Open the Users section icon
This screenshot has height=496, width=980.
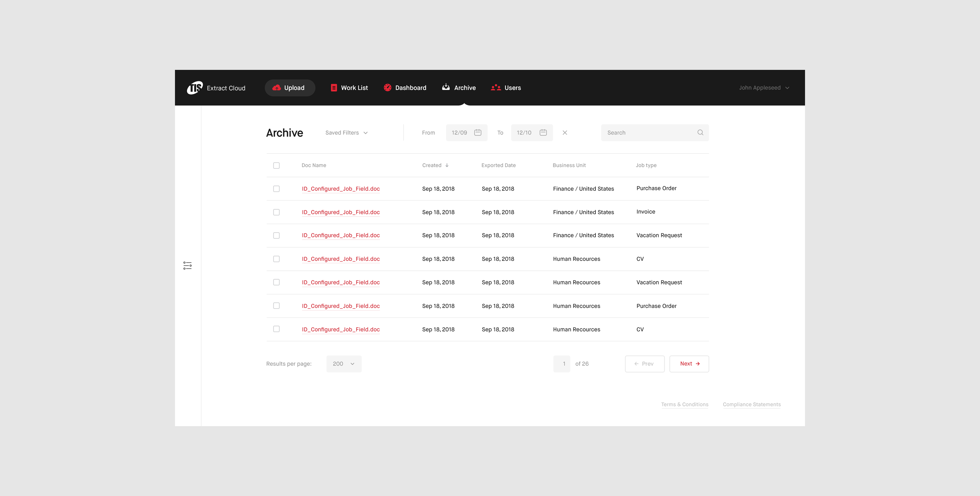(x=496, y=88)
